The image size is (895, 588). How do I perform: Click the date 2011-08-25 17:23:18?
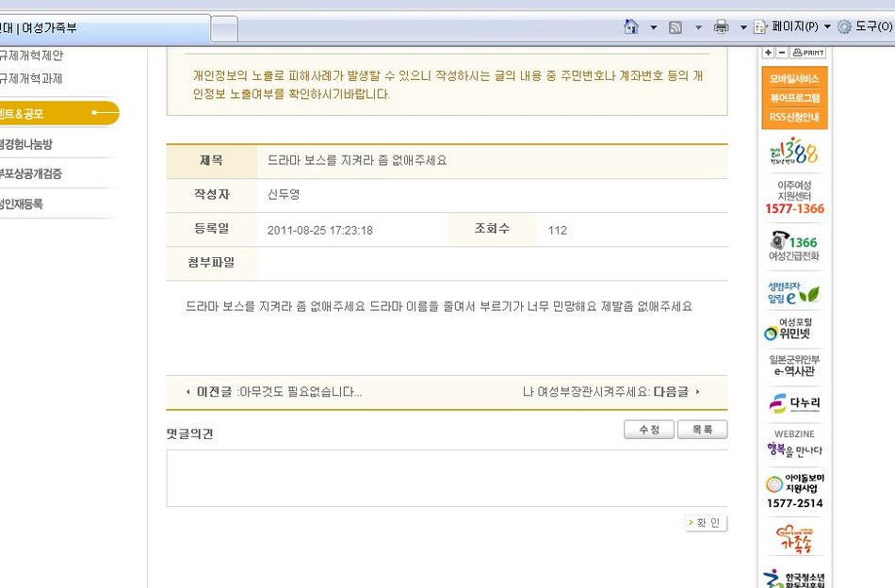pos(319,230)
